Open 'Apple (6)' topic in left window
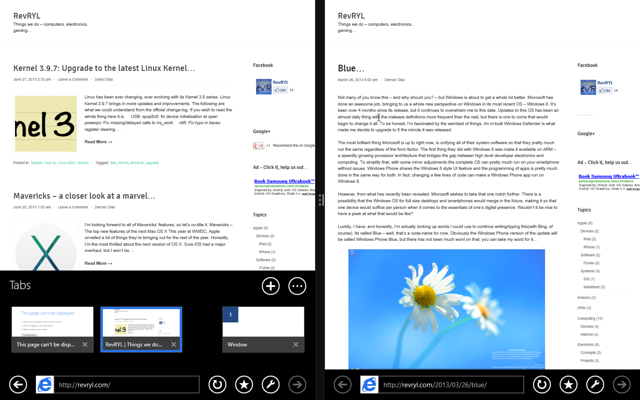This screenshot has height=400, width=640. pyautogui.click(x=260, y=228)
